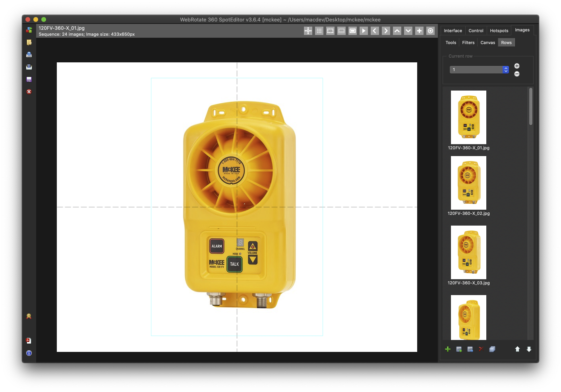Select the fourth, partially visible thumbnail
Viewport: 561px width, 392px height.
pyautogui.click(x=468, y=317)
